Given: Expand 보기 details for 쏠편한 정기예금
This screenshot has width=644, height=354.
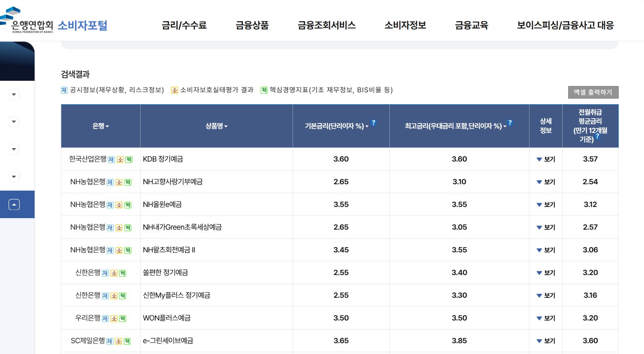Looking at the screenshot, I should pos(546,273).
